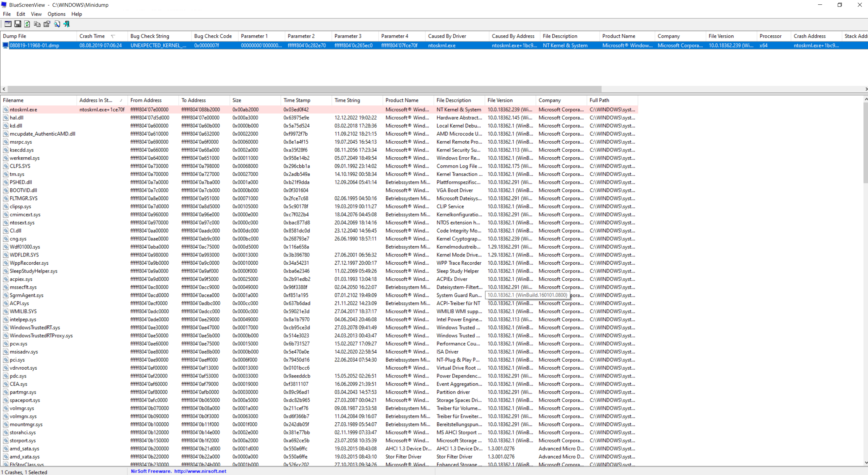Click the Exit door toolbar icon
The height and width of the screenshot is (475, 868).
click(x=67, y=24)
